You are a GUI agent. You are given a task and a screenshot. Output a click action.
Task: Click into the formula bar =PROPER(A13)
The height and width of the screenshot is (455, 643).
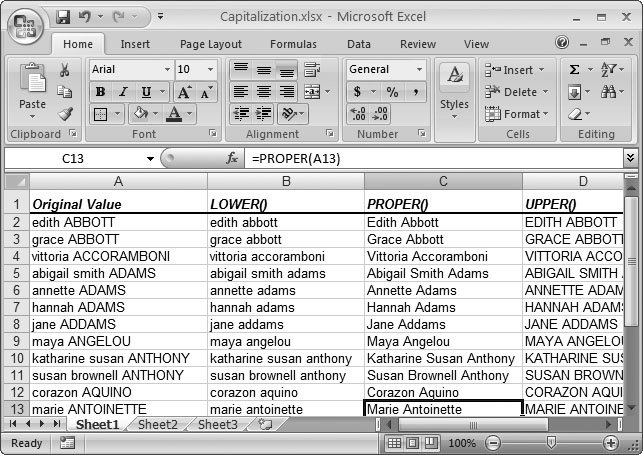tap(433, 158)
